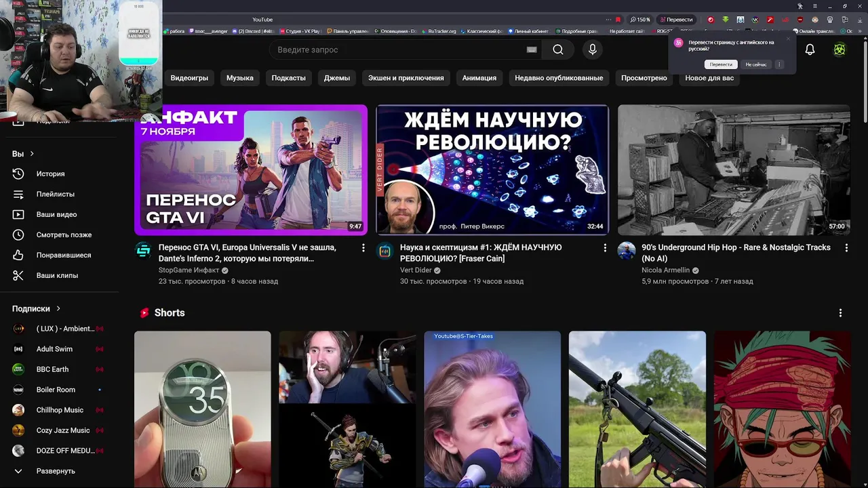Click the 150 % zoom indicator
868x488 pixels.
640,20
